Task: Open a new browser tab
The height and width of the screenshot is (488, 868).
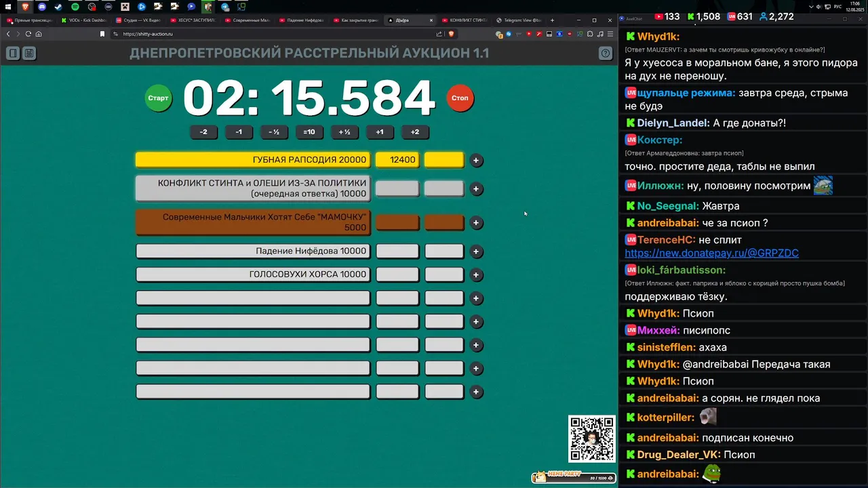Action: pyautogui.click(x=552, y=20)
